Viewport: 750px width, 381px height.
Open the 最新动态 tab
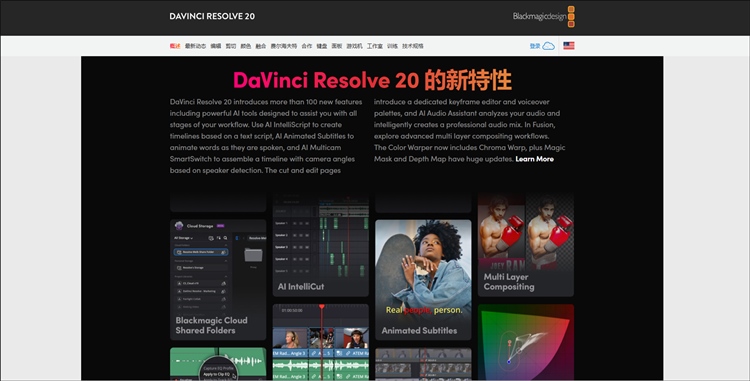195,46
